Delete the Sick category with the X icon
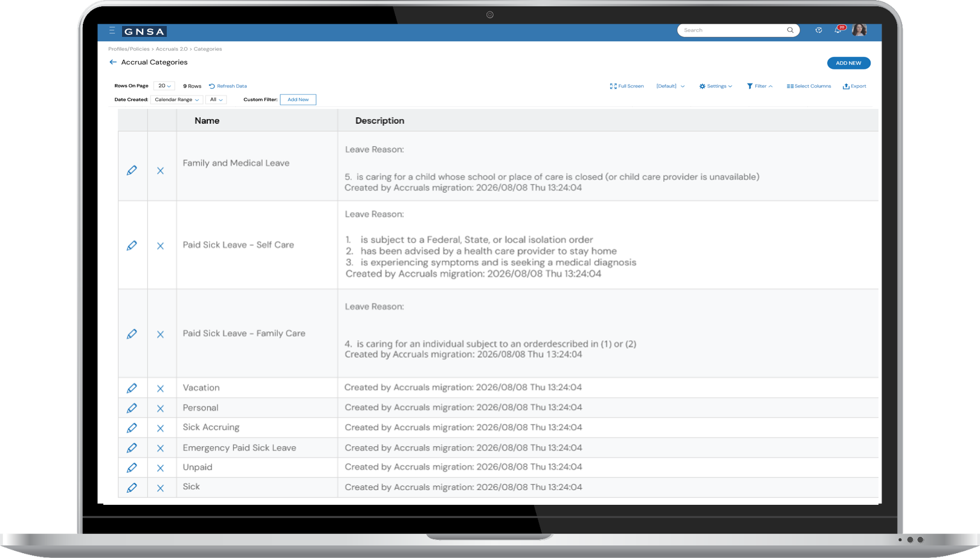The image size is (980, 558). (x=161, y=487)
